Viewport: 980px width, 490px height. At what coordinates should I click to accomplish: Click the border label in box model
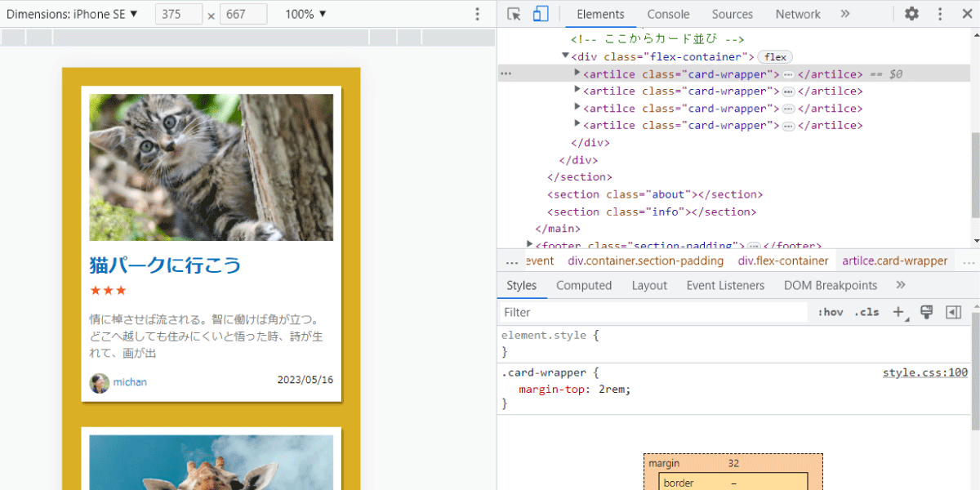coord(679,483)
